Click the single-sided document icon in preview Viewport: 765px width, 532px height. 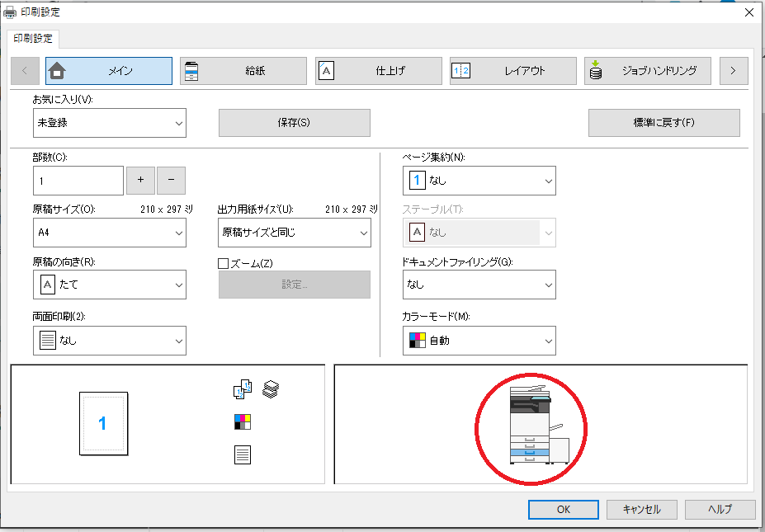[242, 454]
